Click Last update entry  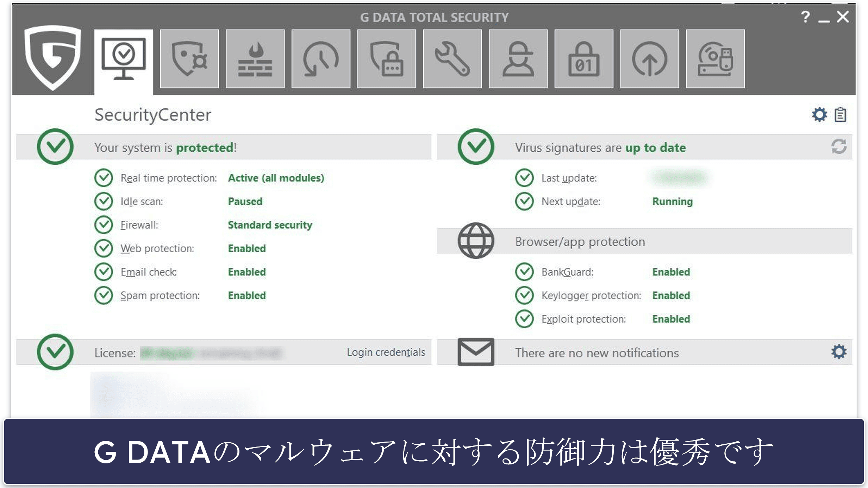(x=569, y=178)
